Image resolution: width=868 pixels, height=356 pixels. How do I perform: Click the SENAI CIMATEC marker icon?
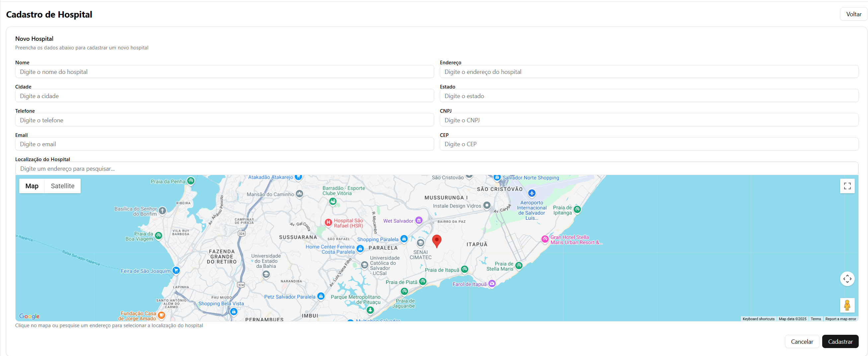pyautogui.click(x=421, y=243)
